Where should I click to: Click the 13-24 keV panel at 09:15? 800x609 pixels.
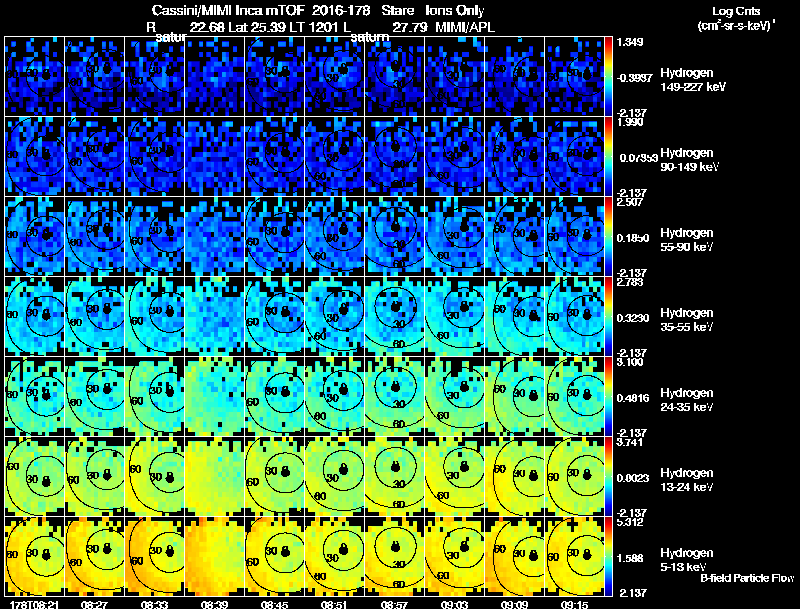pos(574,476)
